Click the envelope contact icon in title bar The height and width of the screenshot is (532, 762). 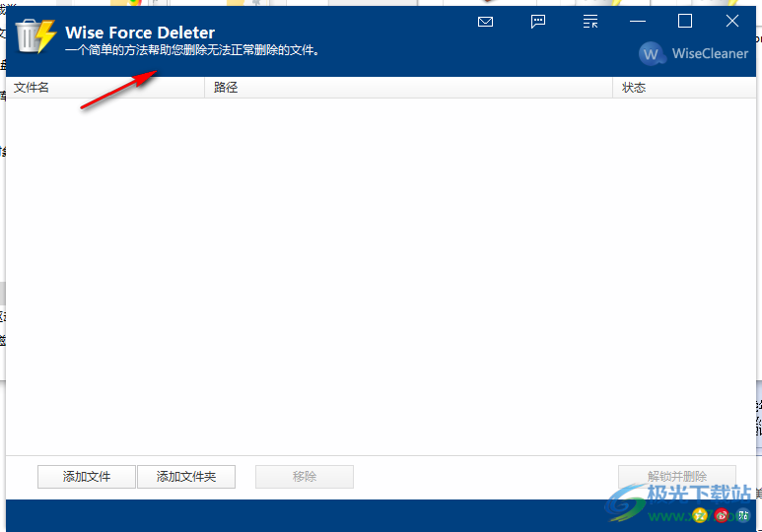(x=485, y=22)
